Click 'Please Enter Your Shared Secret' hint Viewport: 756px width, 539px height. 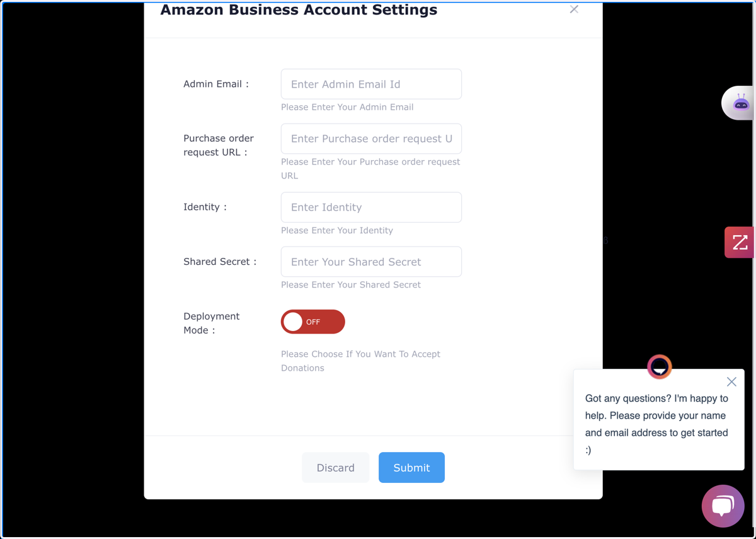pyautogui.click(x=351, y=285)
